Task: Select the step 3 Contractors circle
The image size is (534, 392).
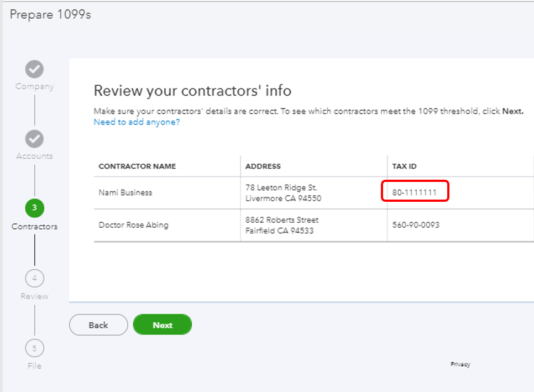Action: (34, 208)
